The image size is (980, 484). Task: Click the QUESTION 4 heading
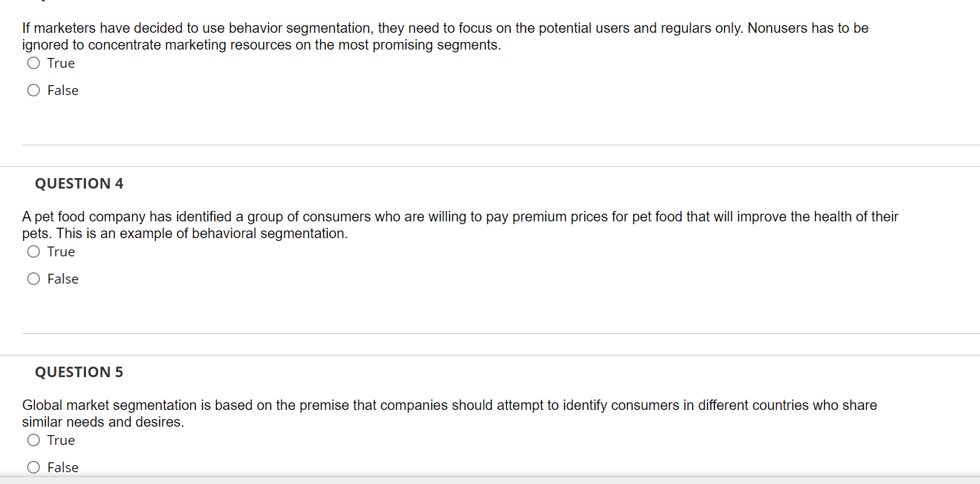(79, 183)
